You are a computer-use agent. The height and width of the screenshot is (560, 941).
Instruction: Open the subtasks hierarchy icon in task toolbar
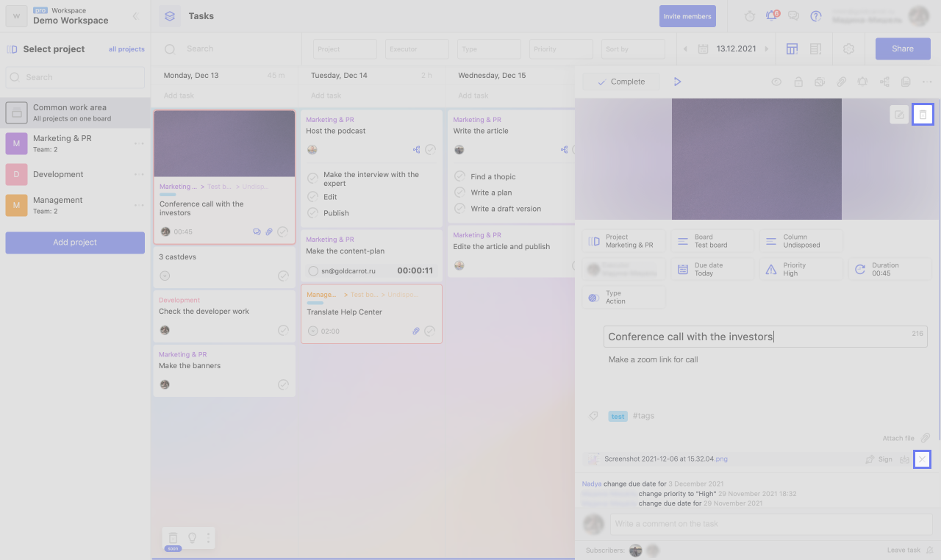point(884,82)
